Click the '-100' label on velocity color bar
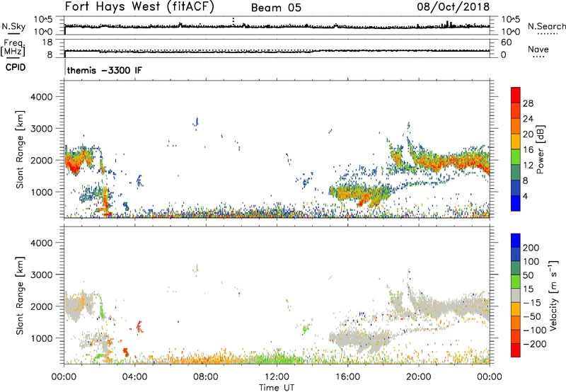The image size is (566, 392). pyautogui.click(x=535, y=330)
